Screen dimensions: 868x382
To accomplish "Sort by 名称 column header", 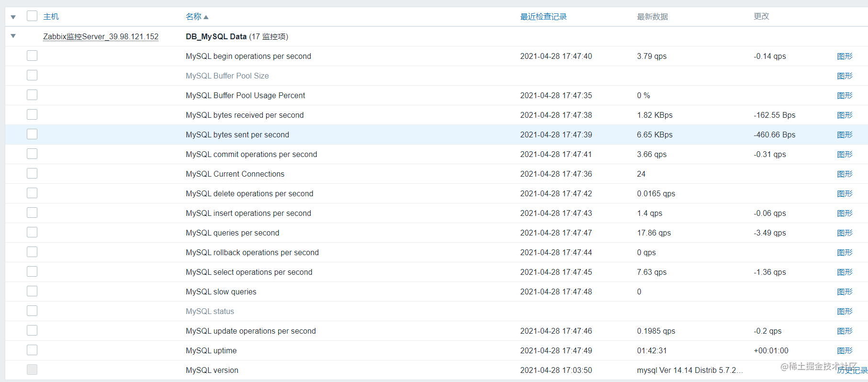I will point(197,17).
